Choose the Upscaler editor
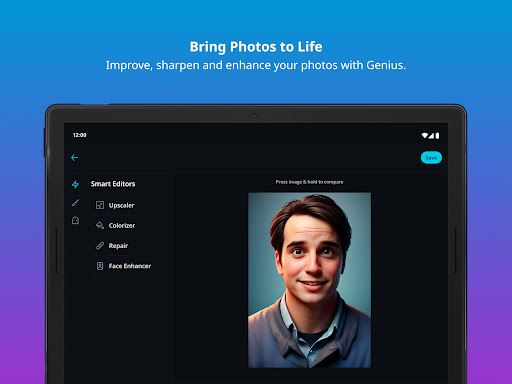The width and height of the screenshot is (512, 384). point(129,205)
